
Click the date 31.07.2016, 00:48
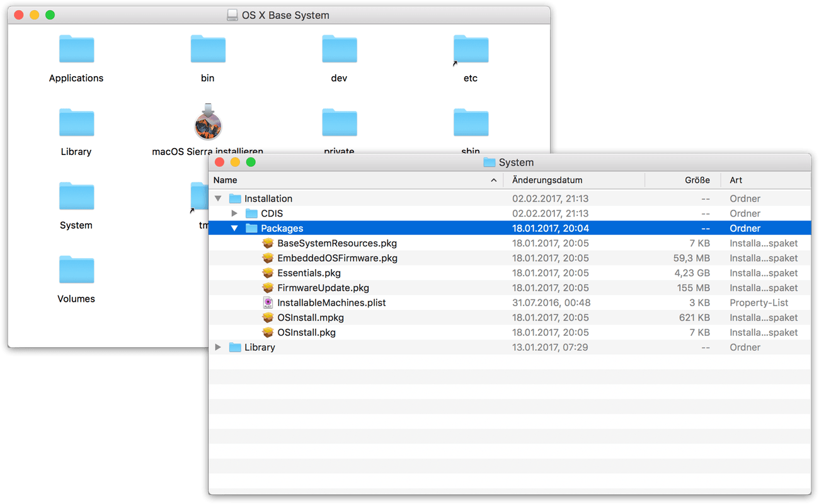(551, 303)
